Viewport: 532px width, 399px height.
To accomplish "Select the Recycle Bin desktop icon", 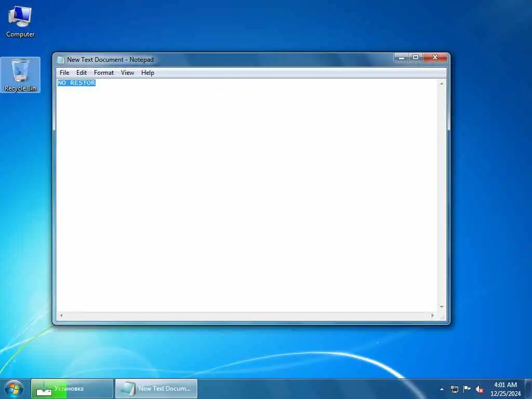I will (x=20, y=75).
